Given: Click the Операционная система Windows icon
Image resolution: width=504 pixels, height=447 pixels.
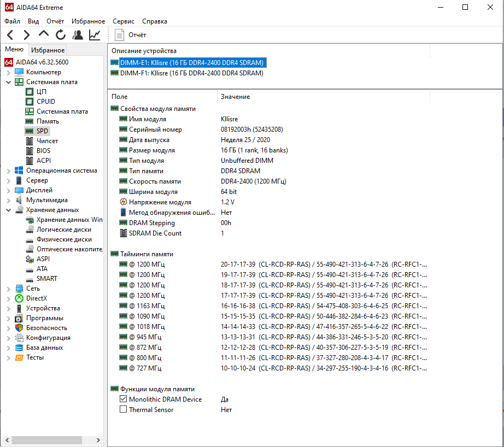Looking at the screenshot, I should coord(19,170).
